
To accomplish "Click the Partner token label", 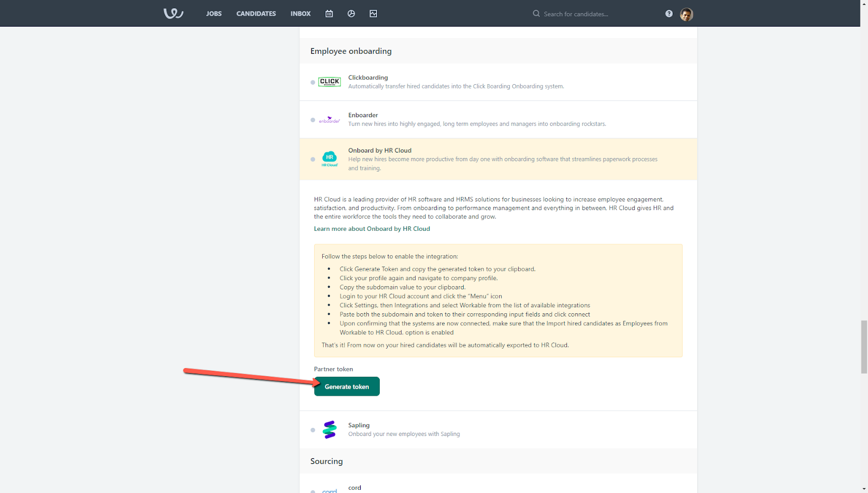I will 334,369.
